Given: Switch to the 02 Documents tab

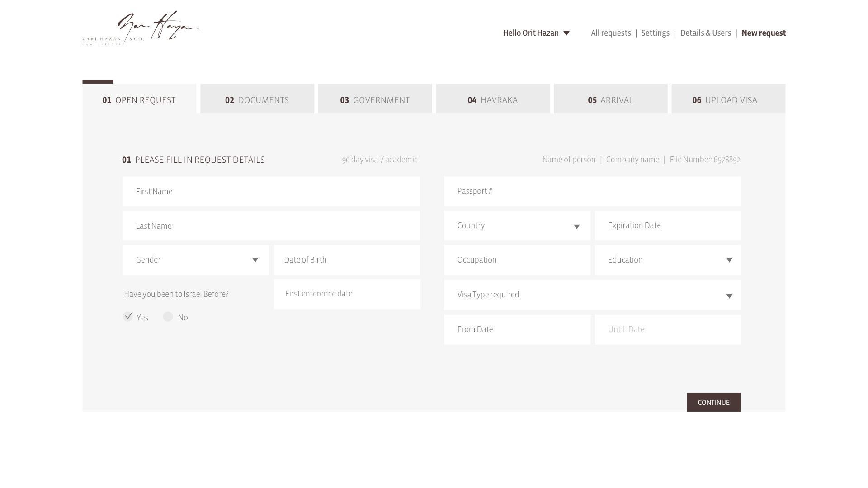Looking at the screenshot, I should click(x=257, y=99).
